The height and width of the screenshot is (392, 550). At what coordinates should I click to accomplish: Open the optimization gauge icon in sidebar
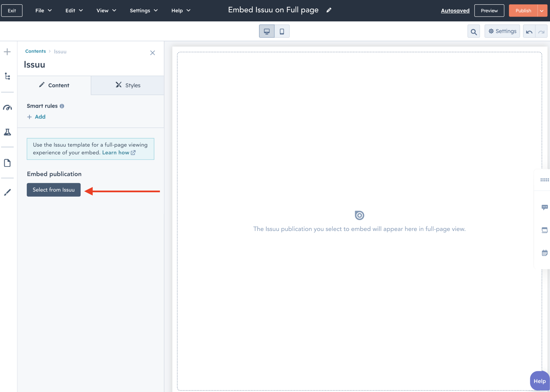[x=7, y=108]
